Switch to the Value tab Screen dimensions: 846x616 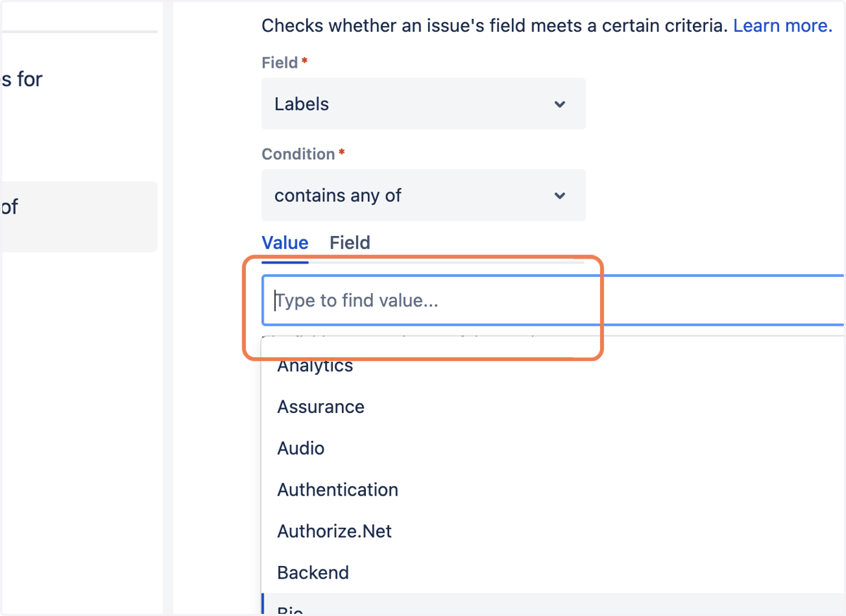click(x=285, y=242)
